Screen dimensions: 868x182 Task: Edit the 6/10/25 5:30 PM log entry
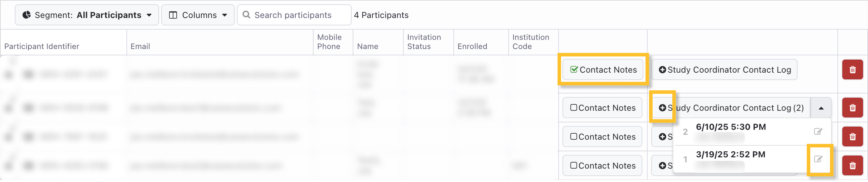click(818, 132)
